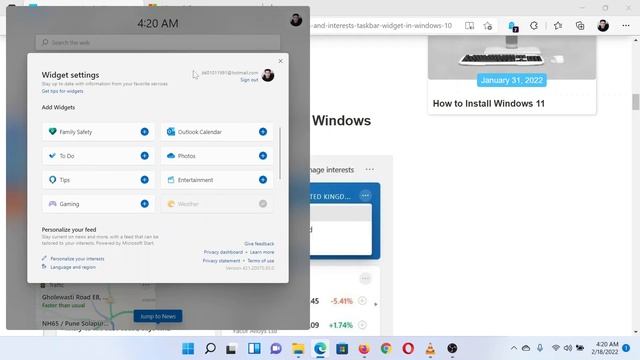Image resolution: width=640 pixels, height=360 pixels.
Task: Add the Tips widget
Action: 144,180
